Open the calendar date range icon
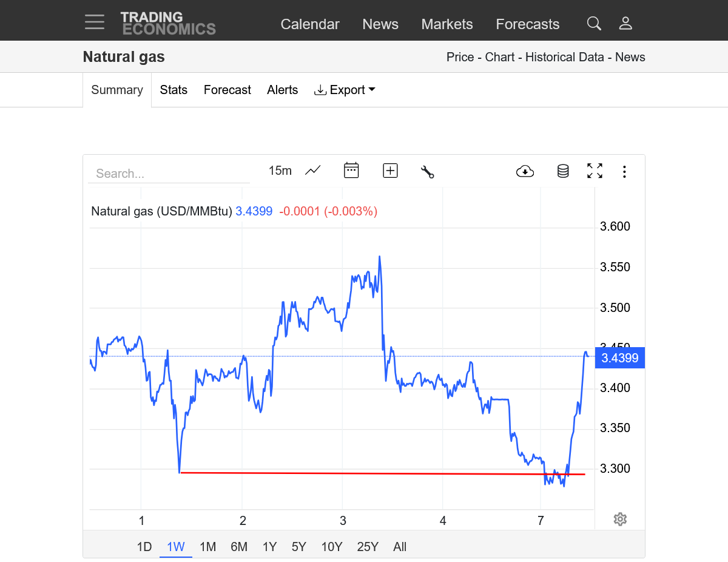This screenshot has height=562, width=728. [351, 170]
